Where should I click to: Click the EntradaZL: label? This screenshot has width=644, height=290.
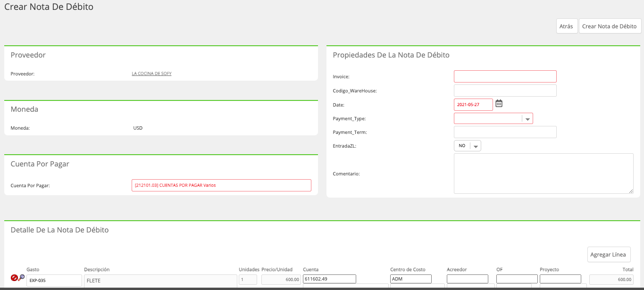coord(344,146)
